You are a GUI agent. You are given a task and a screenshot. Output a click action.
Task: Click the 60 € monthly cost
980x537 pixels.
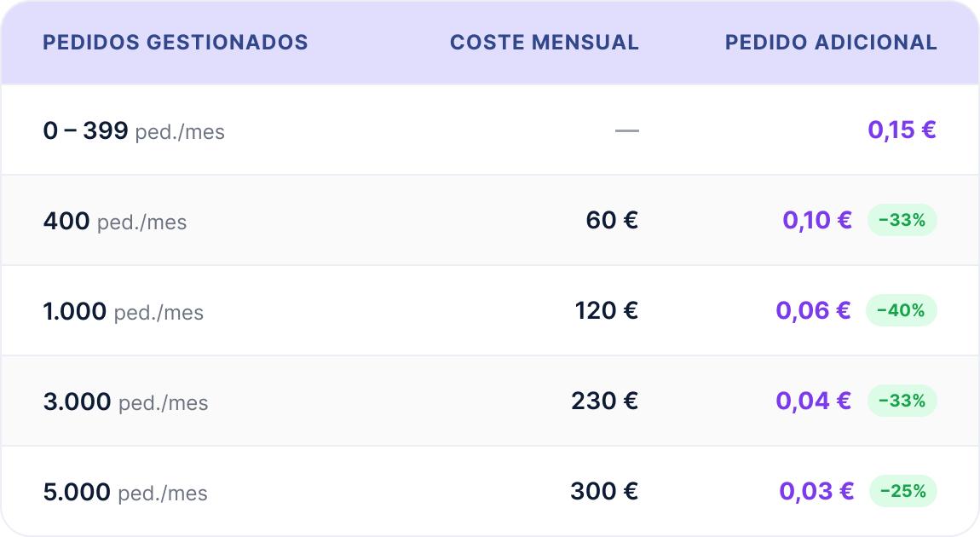tap(612, 220)
